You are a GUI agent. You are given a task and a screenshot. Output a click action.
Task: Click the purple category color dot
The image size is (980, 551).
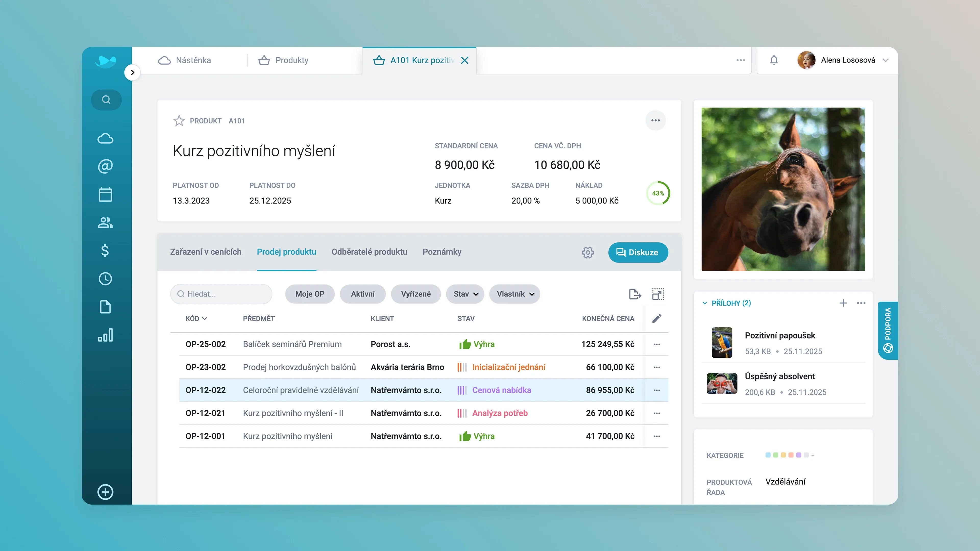pyautogui.click(x=799, y=455)
